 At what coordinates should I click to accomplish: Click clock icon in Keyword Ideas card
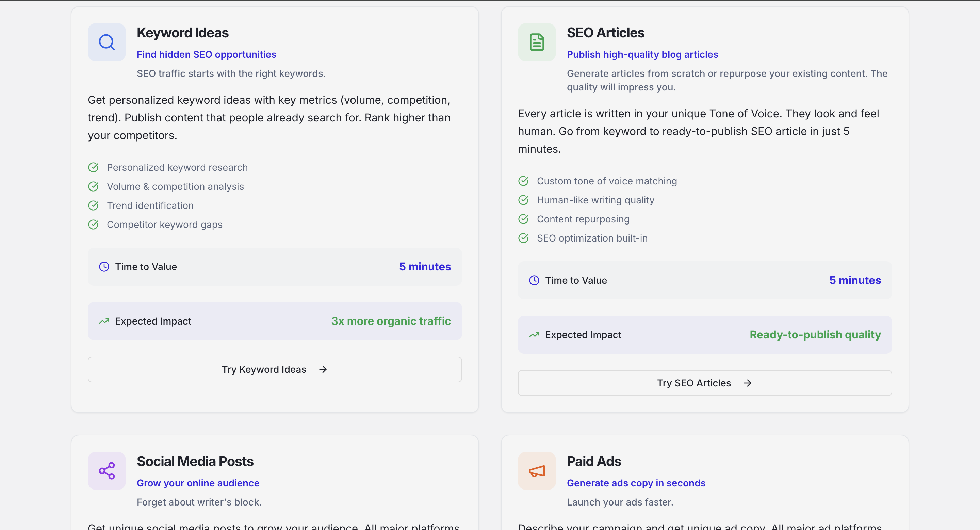(x=104, y=267)
